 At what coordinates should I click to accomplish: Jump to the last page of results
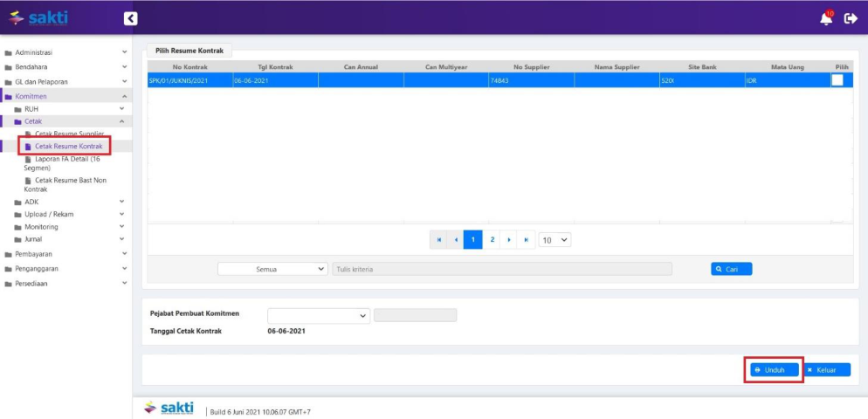point(526,240)
